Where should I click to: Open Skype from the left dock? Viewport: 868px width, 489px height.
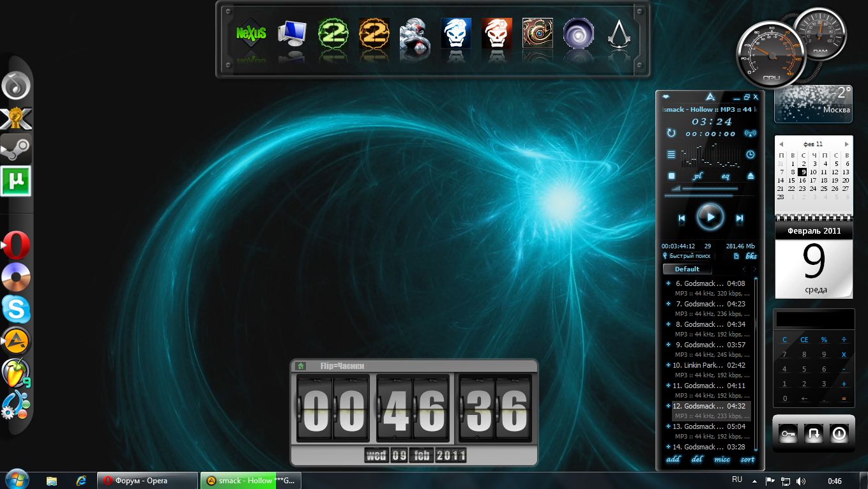click(15, 310)
